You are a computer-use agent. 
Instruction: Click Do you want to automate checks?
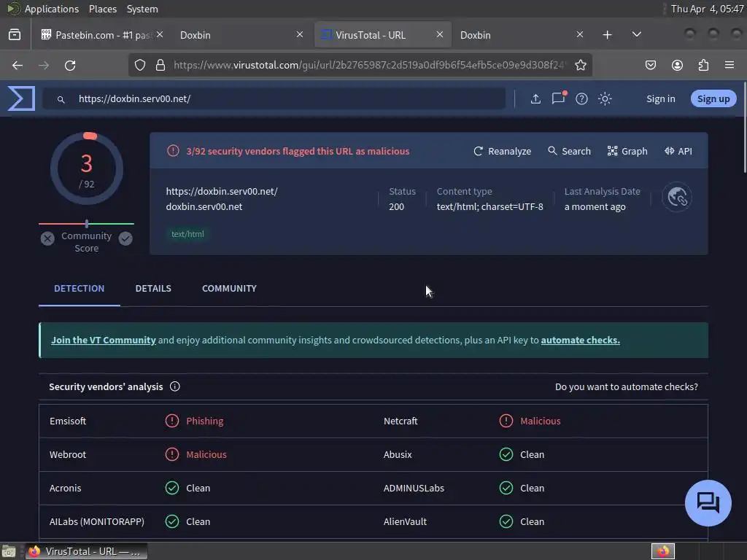[627, 386]
